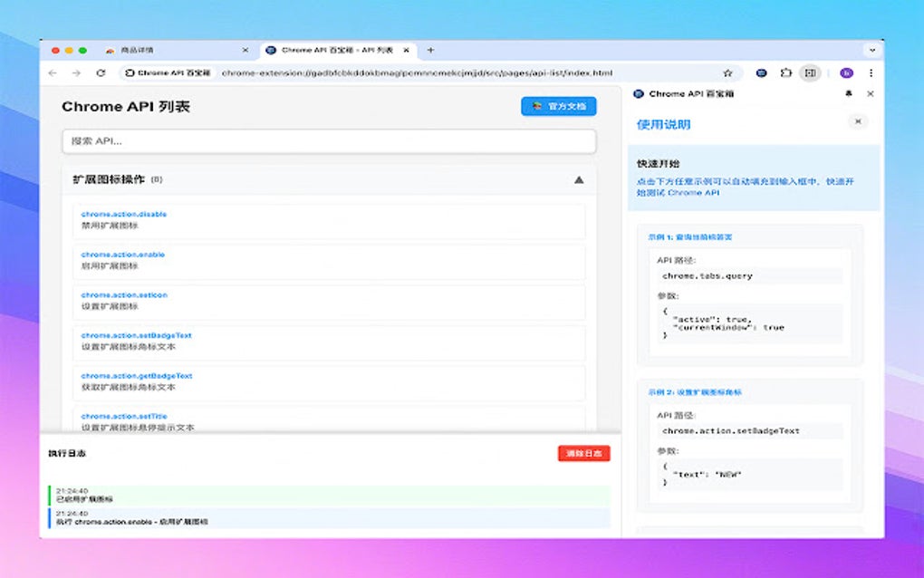Image resolution: width=924 pixels, height=578 pixels.
Task: Click the 搜索 API search input field
Action: point(332,142)
